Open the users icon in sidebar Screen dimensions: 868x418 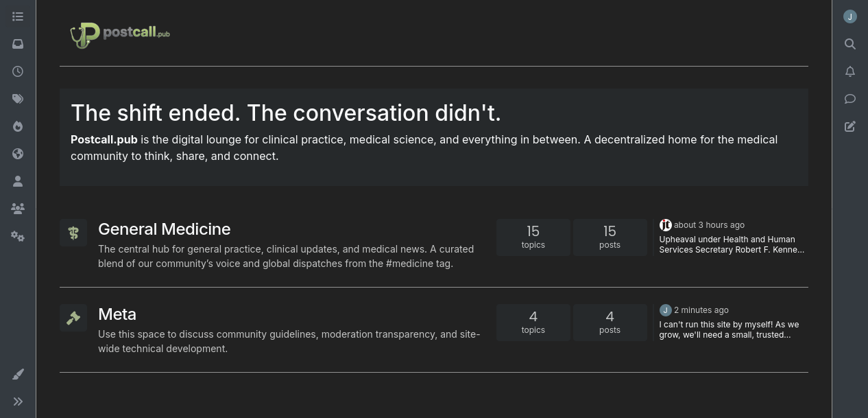click(x=18, y=181)
